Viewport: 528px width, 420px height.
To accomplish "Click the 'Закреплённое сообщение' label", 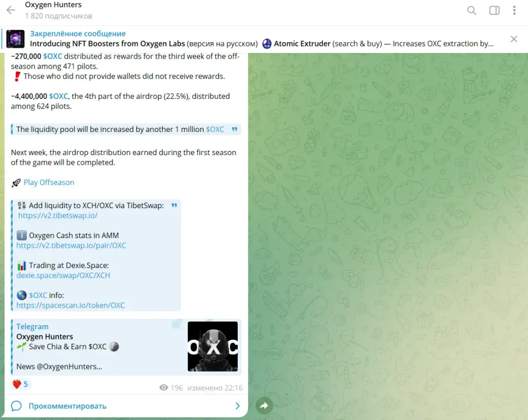I will click(78, 33).
